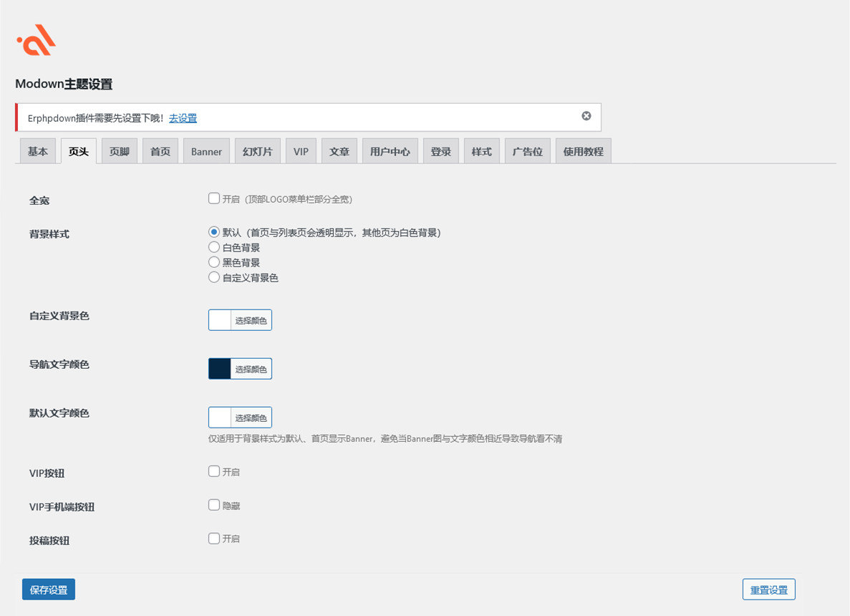Open the VIP tab
This screenshot has width=850, height=616.
tap(301, 151)
